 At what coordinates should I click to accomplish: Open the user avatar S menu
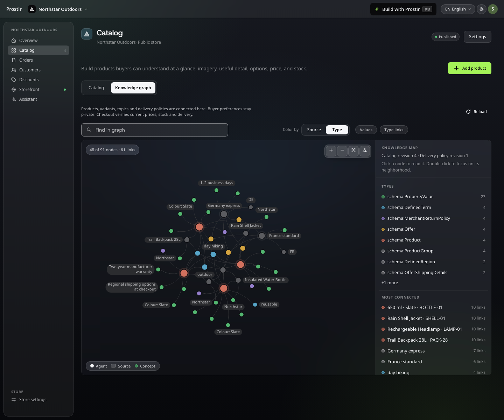point(493,9)
